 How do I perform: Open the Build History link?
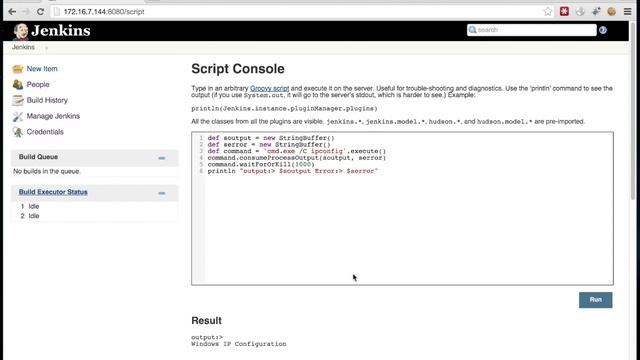click(x=47, y=100)
